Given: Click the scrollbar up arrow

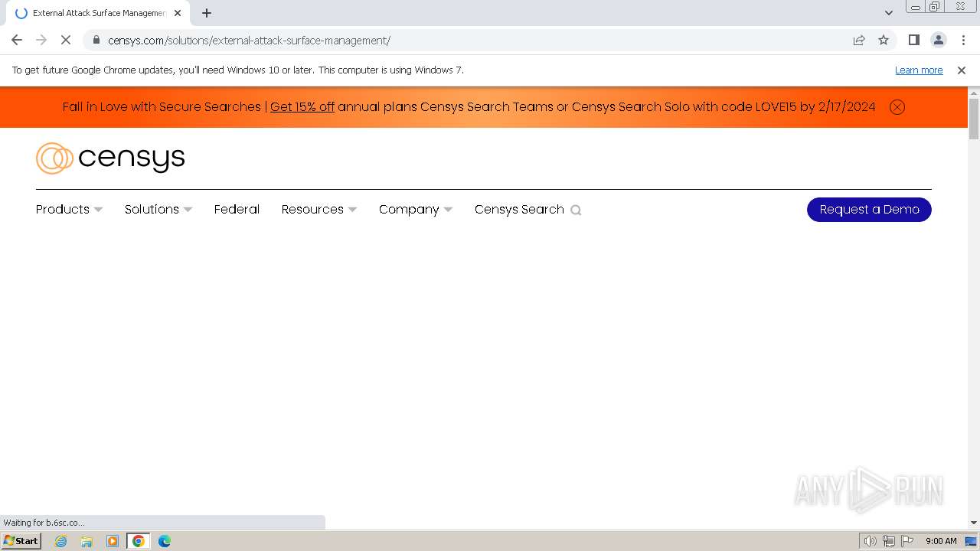Looking at the screenshot, I should click(974, 93).
